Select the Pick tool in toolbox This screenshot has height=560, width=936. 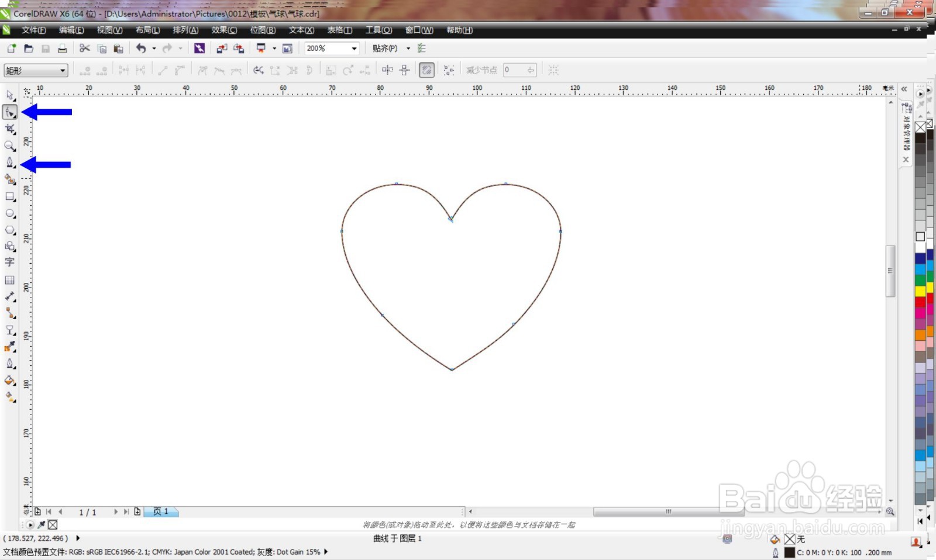pyautogui.click(x=10, y=95)
